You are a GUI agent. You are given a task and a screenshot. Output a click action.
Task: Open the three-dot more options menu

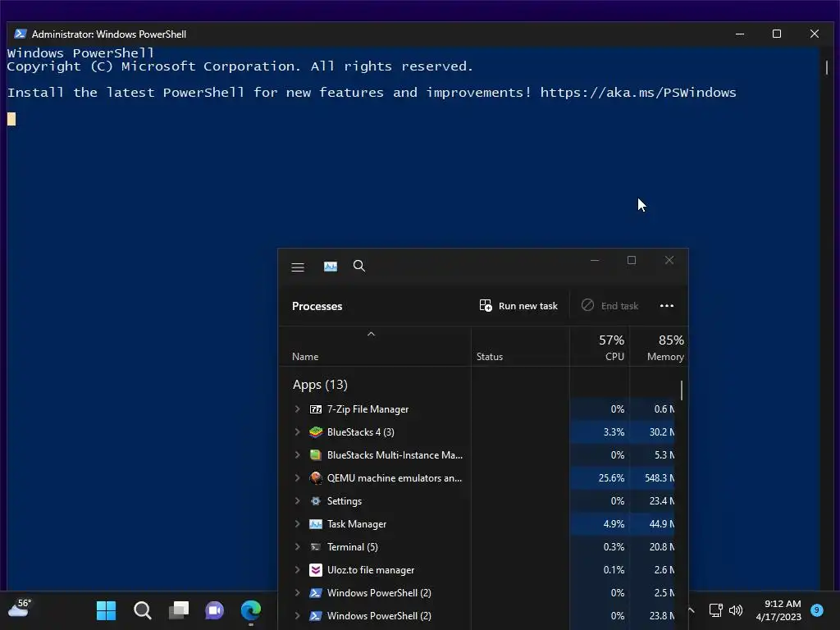coord(666,305)
